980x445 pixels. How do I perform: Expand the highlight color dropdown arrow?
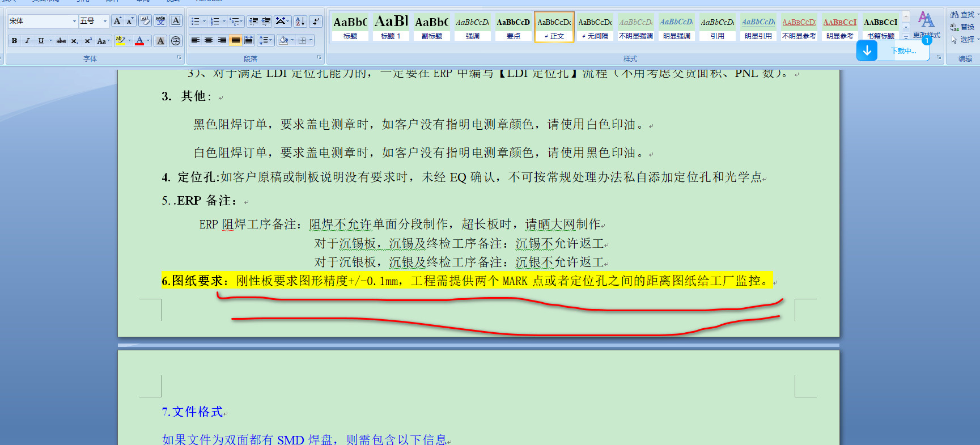pos(129,41)
